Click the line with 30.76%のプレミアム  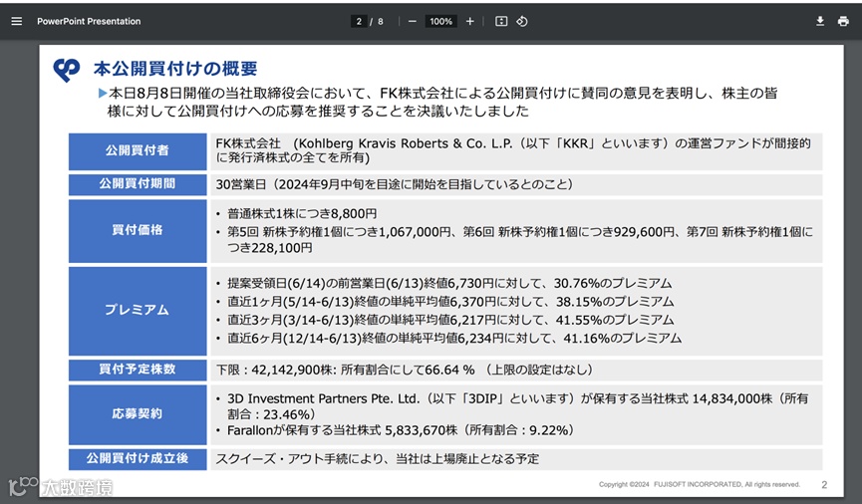[449, 284]
